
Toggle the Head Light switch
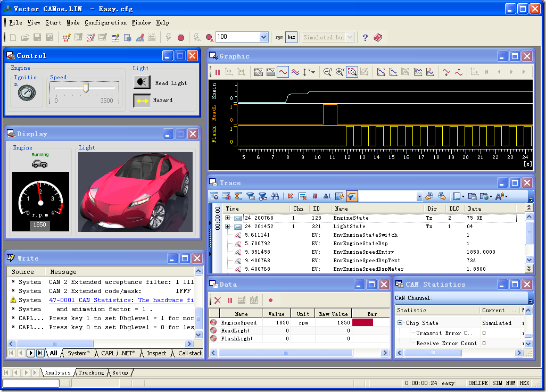click(x=142, y=82)
